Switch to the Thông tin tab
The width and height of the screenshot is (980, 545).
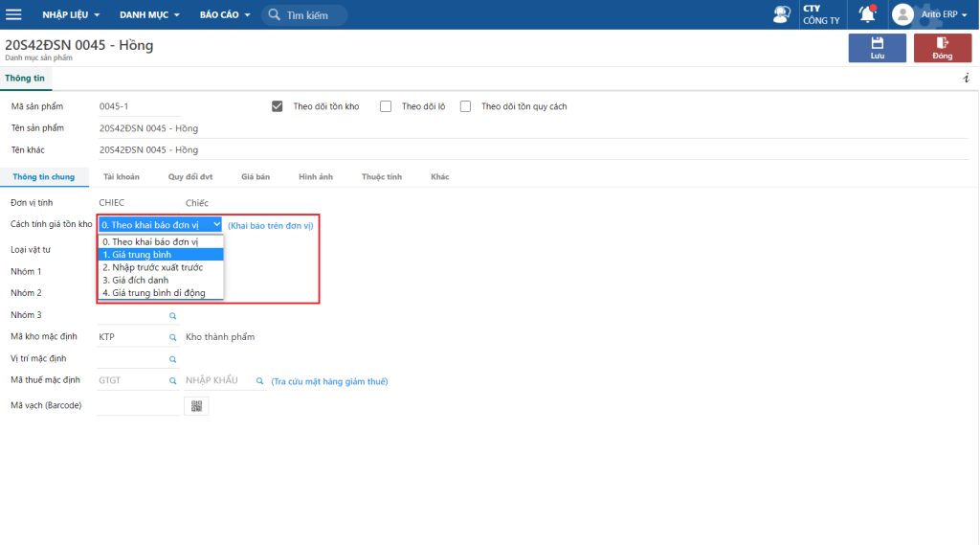point(25,79)
